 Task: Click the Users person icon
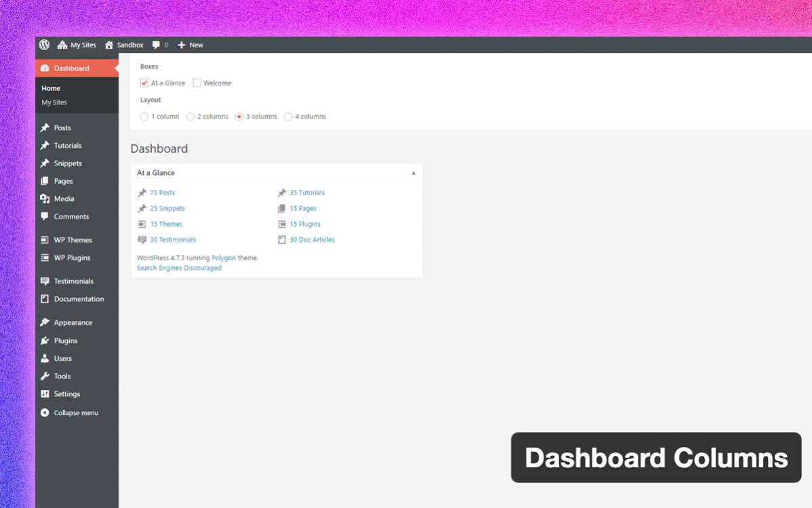[x=45, y=358]
